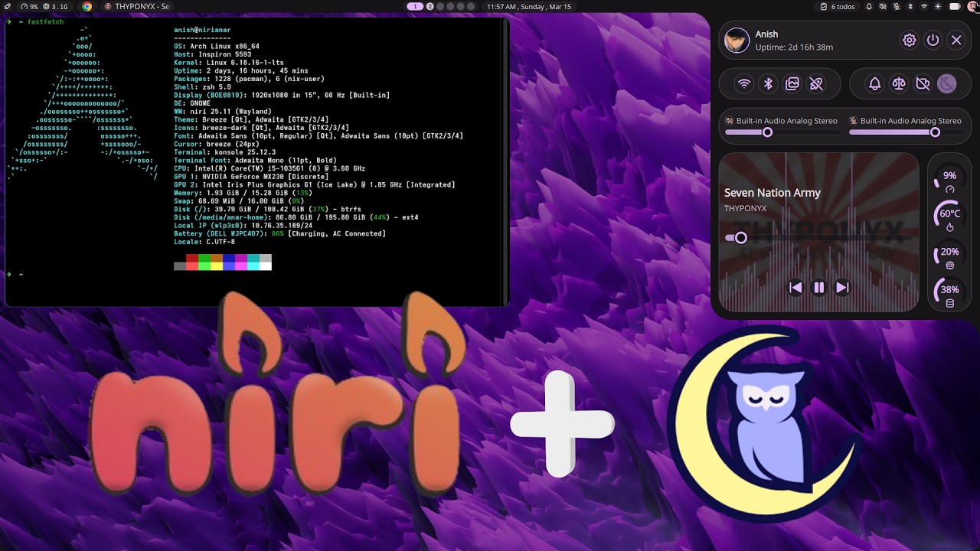
Task: Open Chrome from the top bar icon
Action: (87, 6)
